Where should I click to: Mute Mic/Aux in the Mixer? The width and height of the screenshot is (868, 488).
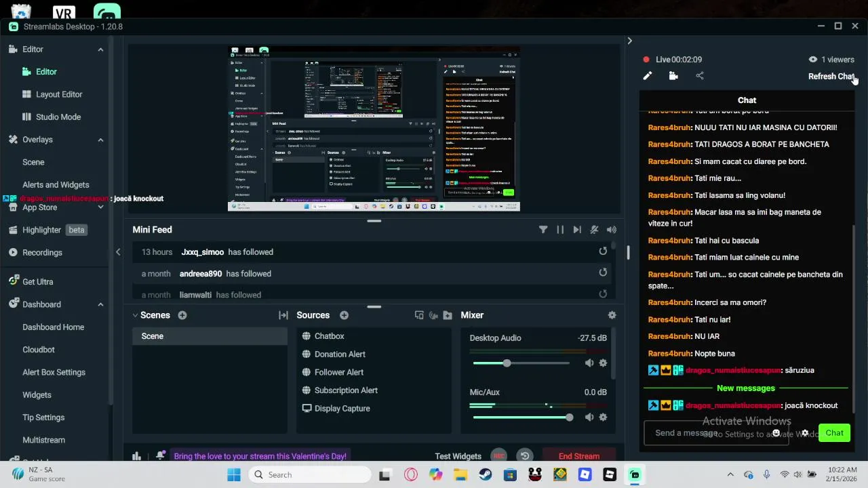click(589, 418)
